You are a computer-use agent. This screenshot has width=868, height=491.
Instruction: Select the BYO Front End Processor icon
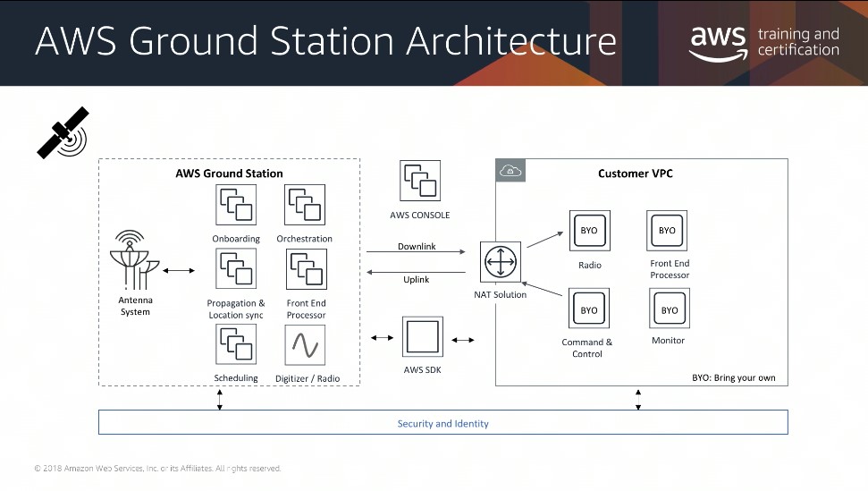coord(667,231)
